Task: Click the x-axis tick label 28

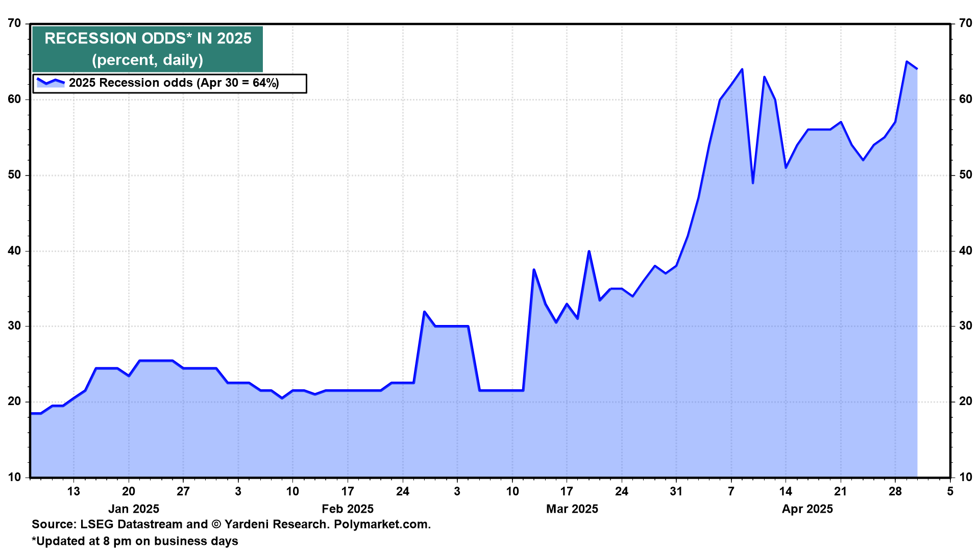Action: click(x=895, y=491)
